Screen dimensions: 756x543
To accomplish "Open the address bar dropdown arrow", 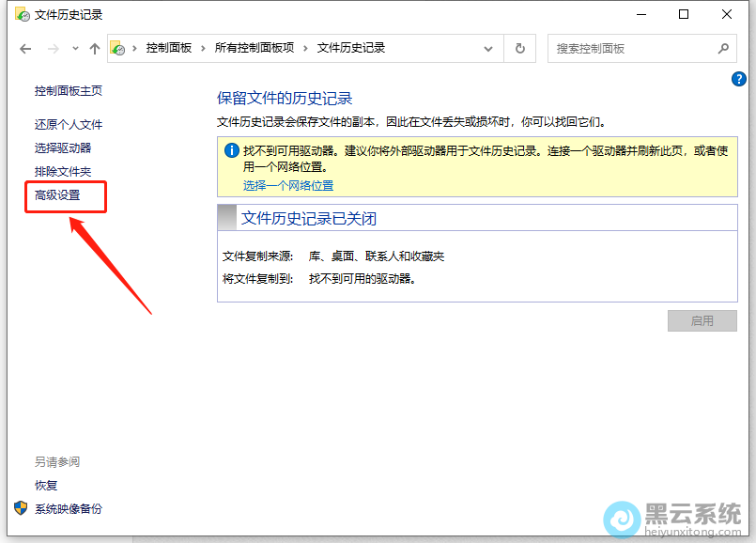I will pyautogui.click(x=487, y=48).
